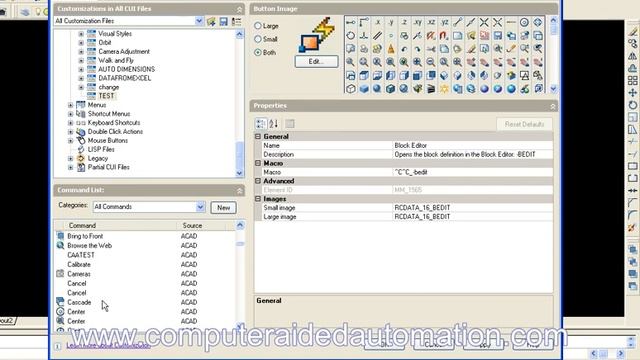This screenshot has height=360, width=640.
Task: Select the Calibrate command row
Action: pos(145,264)
